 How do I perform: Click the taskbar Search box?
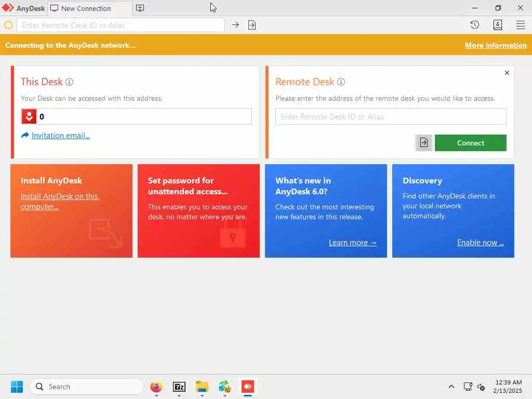tap(87, 387)
